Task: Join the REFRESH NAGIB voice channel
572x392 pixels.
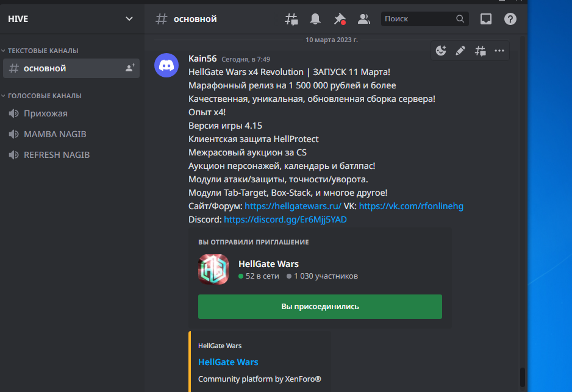Action: (x=71, y=155)
